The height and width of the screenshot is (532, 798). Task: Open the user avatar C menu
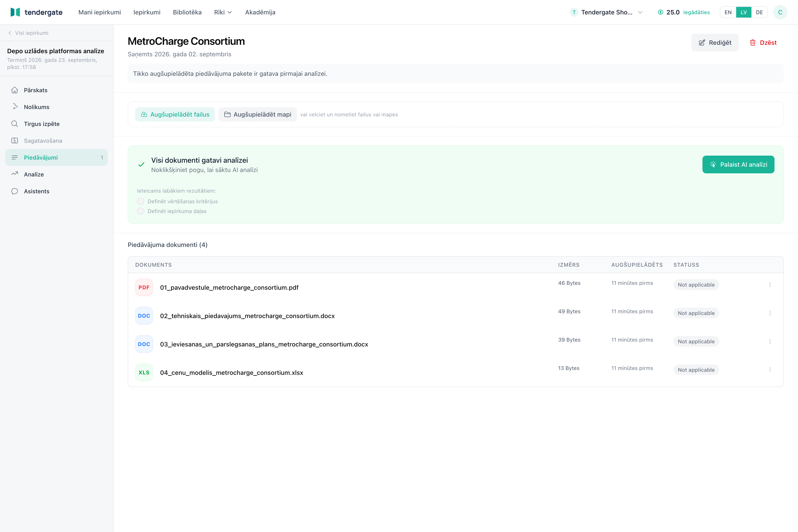coord(780,12)
